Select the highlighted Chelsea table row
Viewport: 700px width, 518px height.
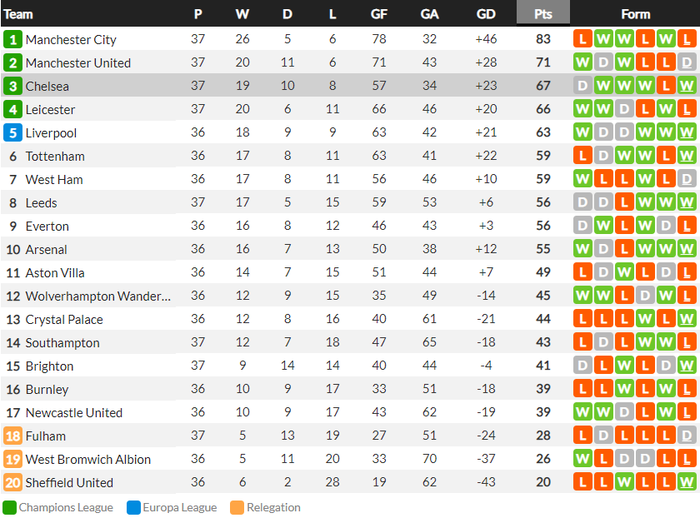[x=300, y=86]
